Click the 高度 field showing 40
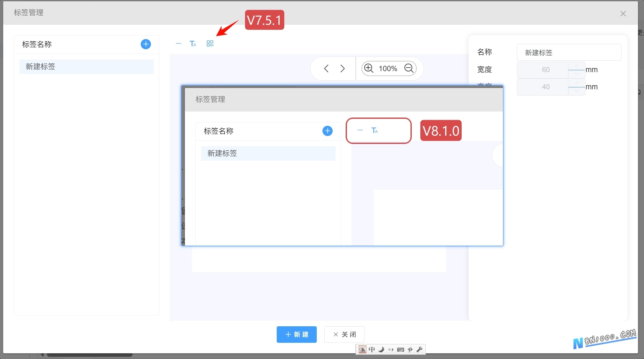The width and height of the screenshot is (644, 359). point(543,87)
